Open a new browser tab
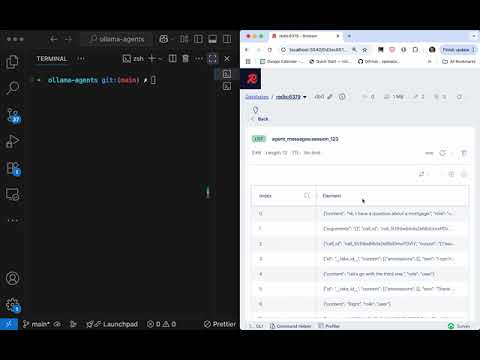 click(x=349, y=36)
